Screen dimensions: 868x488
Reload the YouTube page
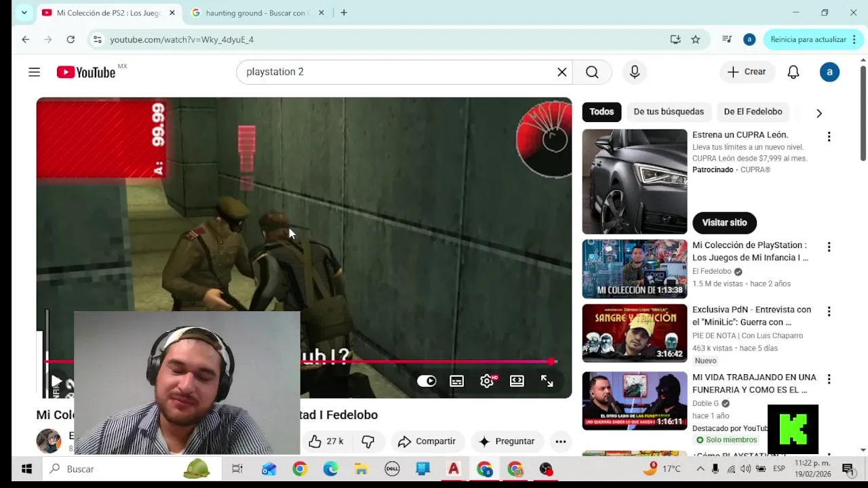coord(71,39)
